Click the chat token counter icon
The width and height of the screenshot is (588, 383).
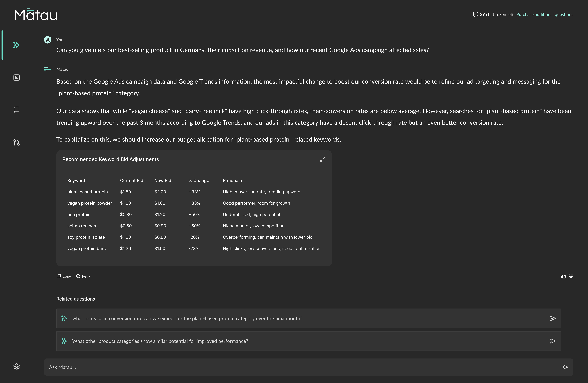point(475,14)
